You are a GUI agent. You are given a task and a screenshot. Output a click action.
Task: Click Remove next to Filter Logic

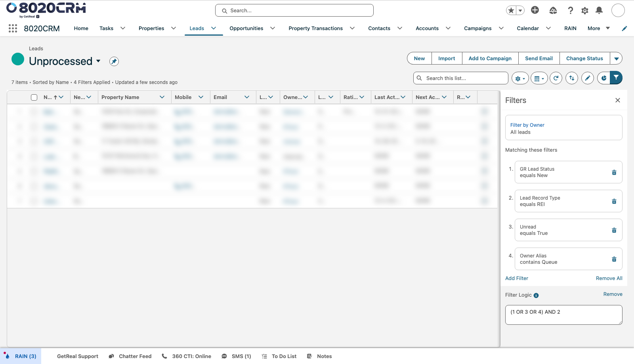(x=613, y=294)
